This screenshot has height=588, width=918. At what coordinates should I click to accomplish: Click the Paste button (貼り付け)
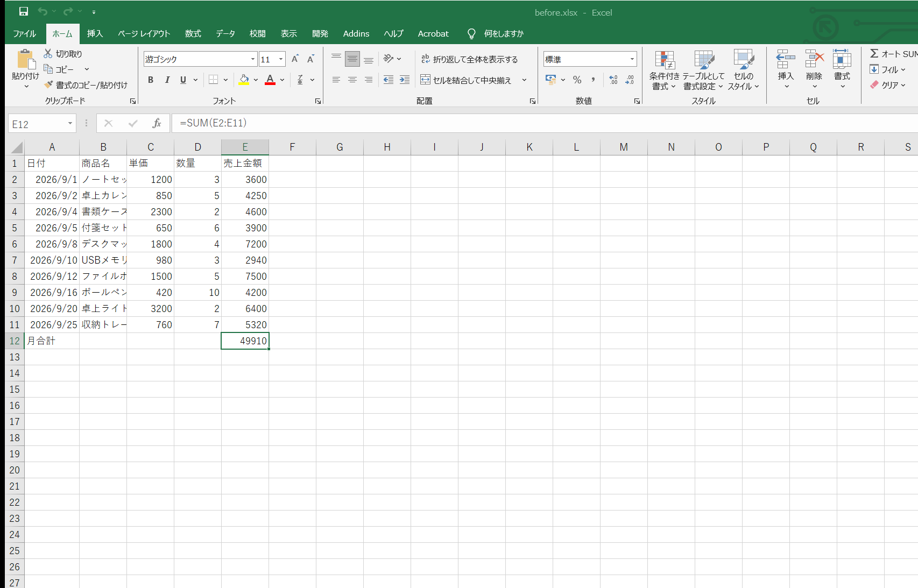point(25,69)
